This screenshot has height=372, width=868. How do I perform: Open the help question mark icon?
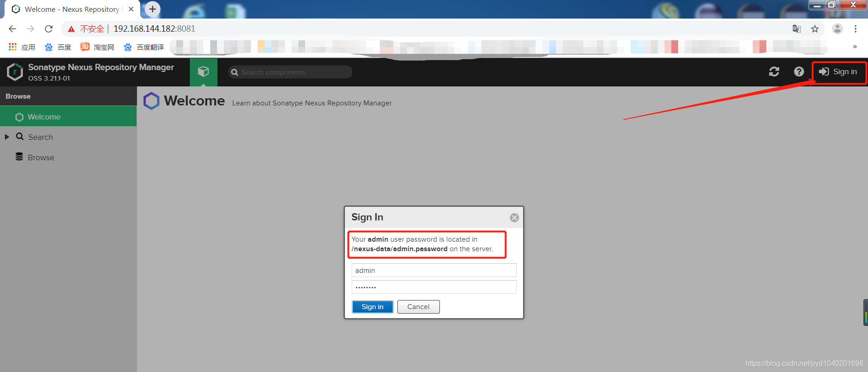(799, 72)
